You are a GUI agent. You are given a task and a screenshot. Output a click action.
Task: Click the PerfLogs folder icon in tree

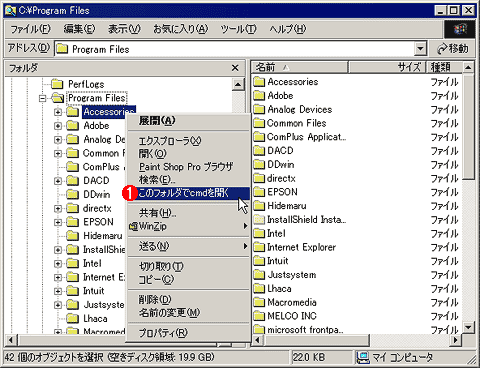(x=57, y=84)
